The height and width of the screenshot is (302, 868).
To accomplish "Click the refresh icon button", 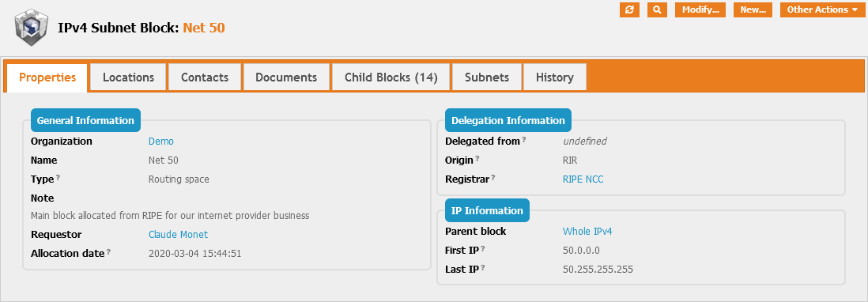I will pyautogui.click(x=629, y=10).
